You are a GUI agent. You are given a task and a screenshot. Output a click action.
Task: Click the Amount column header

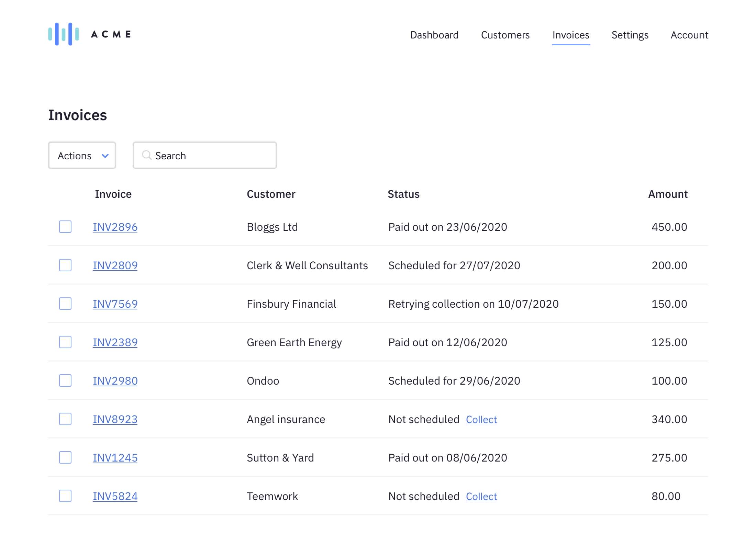(x=667, y=194)
